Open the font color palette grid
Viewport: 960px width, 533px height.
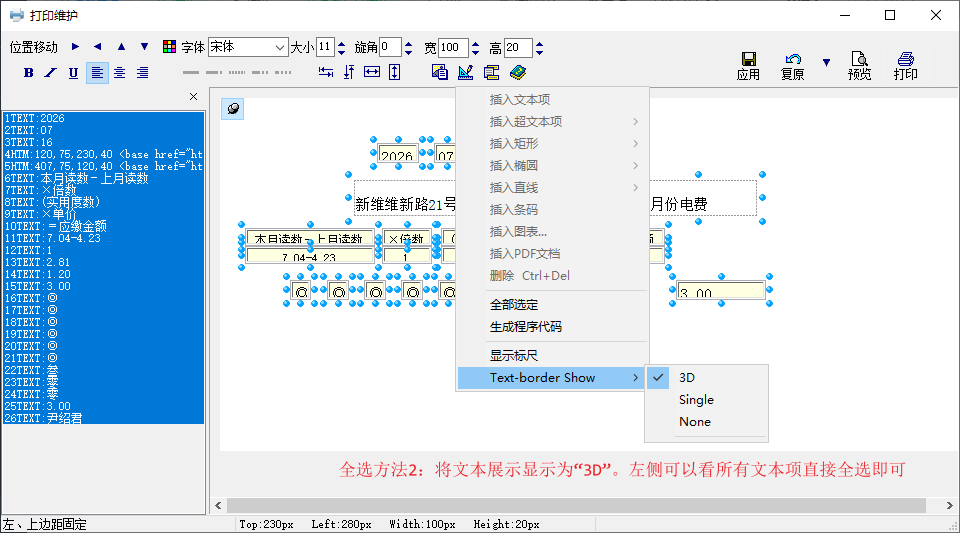coord(170,47)
